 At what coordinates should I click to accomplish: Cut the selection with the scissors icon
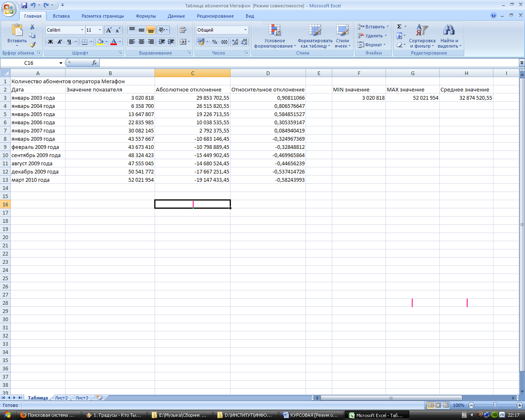32,27
